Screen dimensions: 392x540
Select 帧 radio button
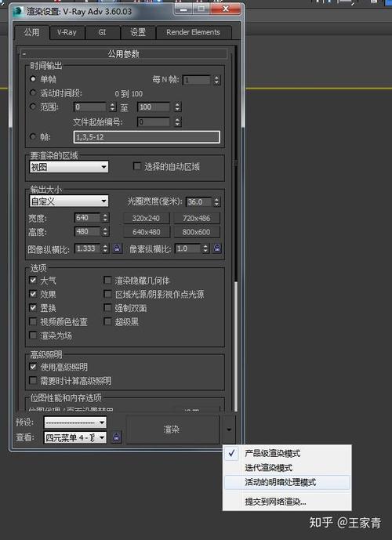pyautogui.click(x=33, y=136)
